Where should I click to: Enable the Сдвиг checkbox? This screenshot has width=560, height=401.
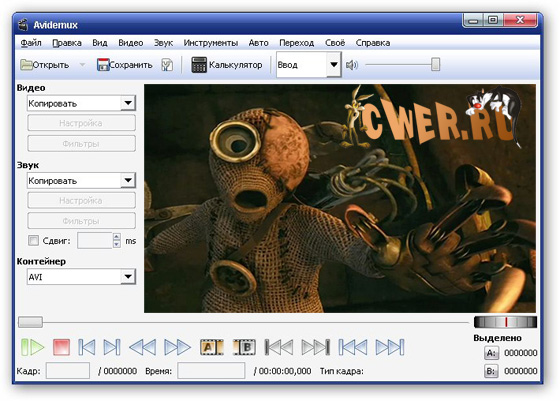34,240
